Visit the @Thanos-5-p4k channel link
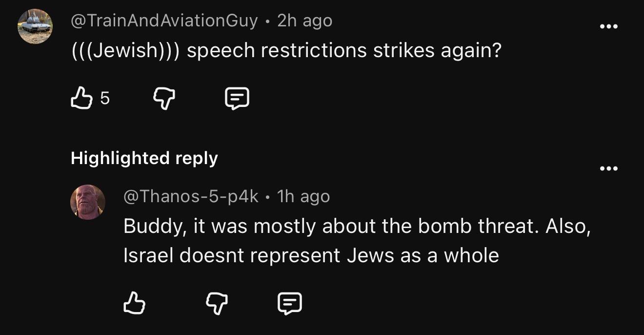Viewport: 644px width, 335px height. (191, 196)
